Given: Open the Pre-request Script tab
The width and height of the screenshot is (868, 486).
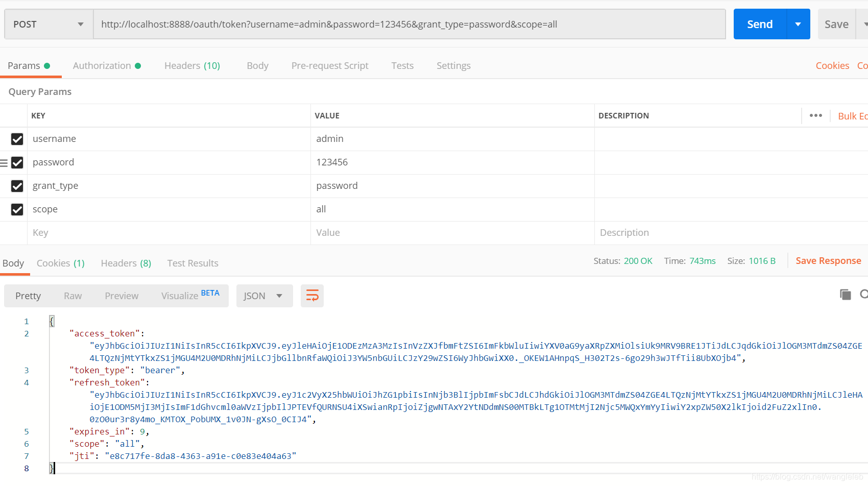Looking at the screenshot, I should coord(330,65).
